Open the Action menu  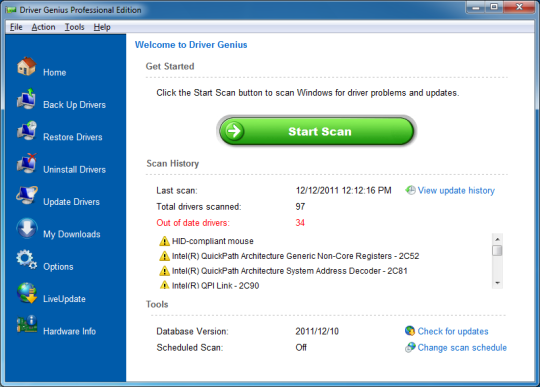tap(43, 27)
